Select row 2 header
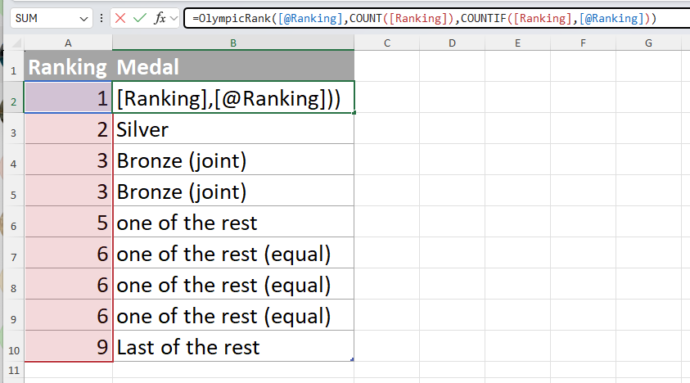This screenshot has height=383, width=690. pos(14,97)
